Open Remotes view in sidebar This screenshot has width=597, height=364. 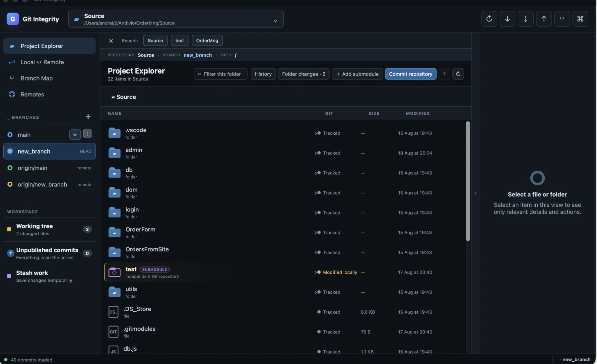point(49,94)
